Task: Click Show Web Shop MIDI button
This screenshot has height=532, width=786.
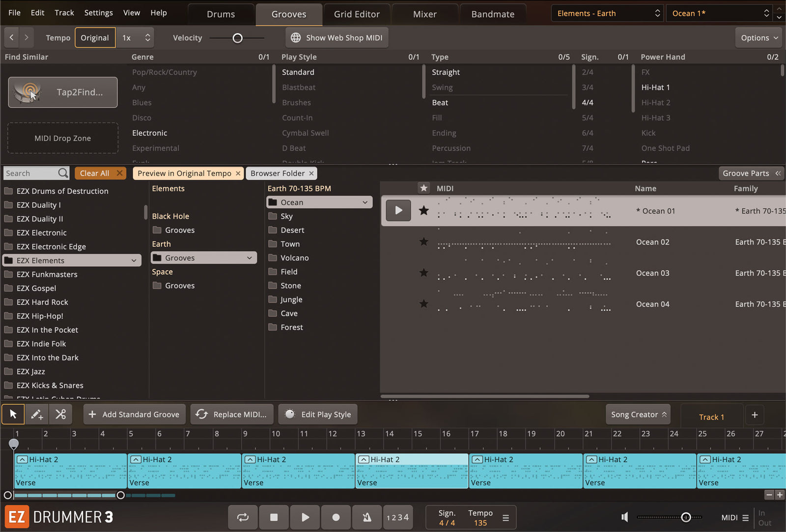Action: 337,38
